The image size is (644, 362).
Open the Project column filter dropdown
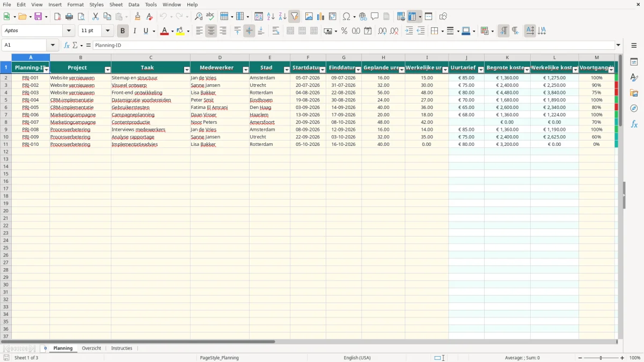[x=107, y=70]
